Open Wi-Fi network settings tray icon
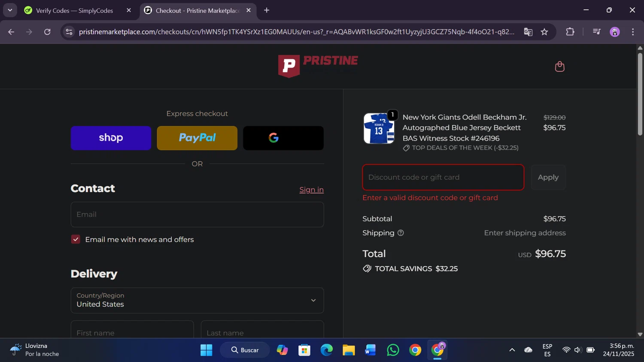The width and height of the screenshot is (644, 362). [x=566, y=350]
